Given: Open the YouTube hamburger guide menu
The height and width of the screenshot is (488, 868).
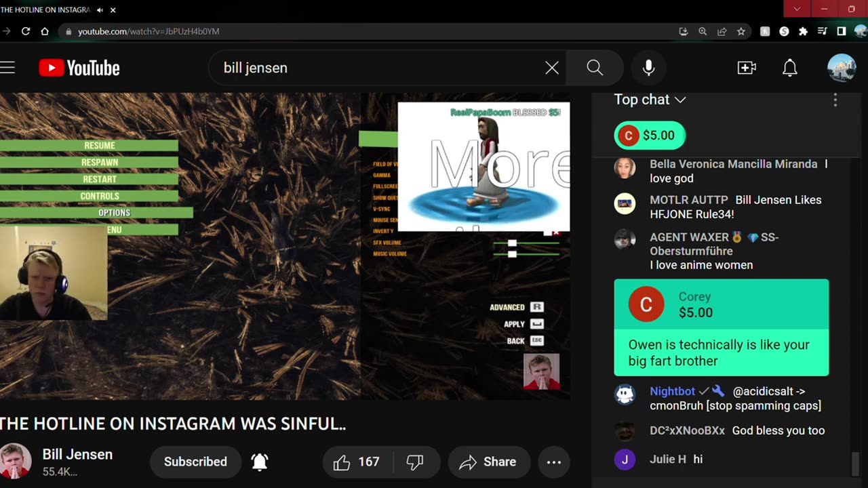Looking at the screenshot, I should [7, 67].
